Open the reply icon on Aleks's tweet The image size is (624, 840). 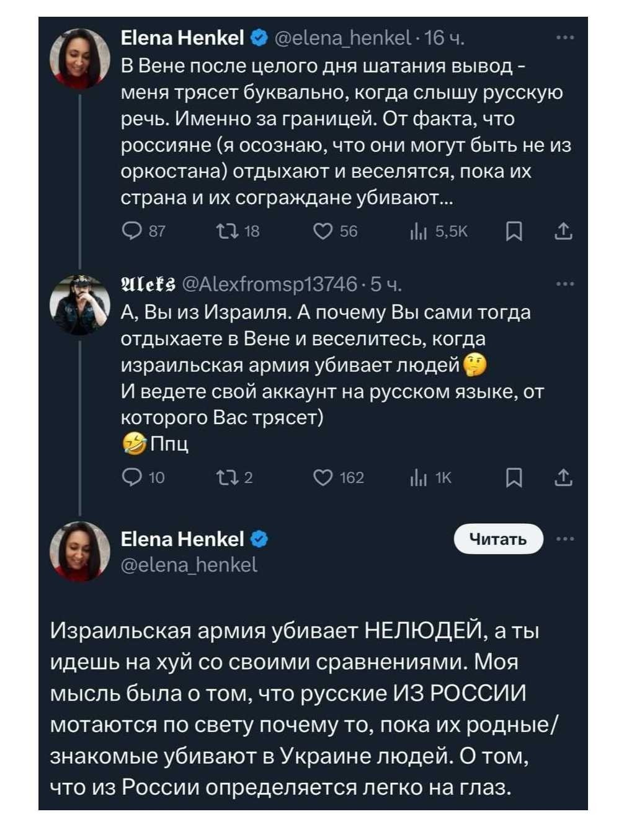coord(132,477)
